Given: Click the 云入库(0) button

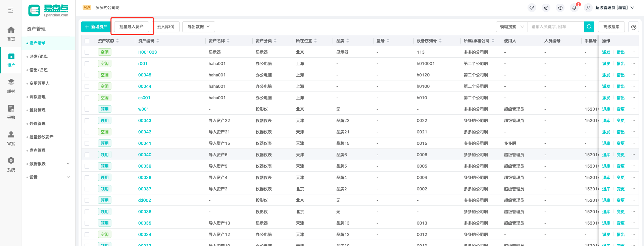Looking at the screenshot, I should (x=166, y=27).
